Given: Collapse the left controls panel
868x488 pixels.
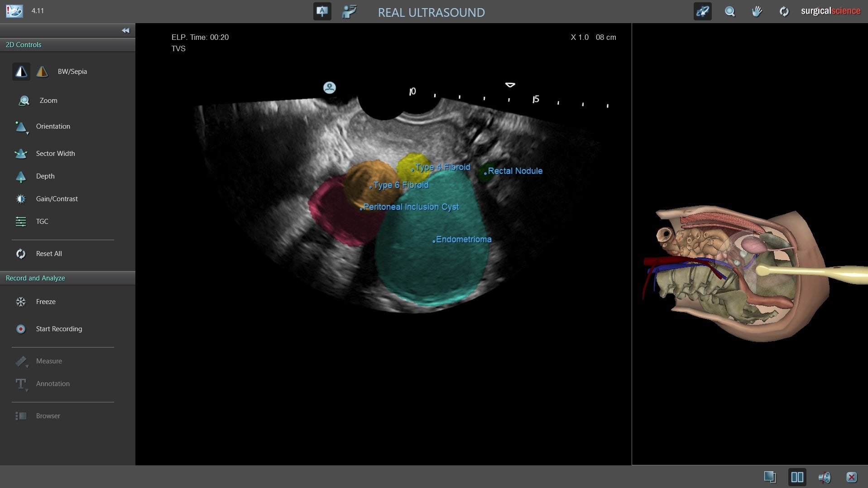Looking at the screenshot, I should point(125,30).
